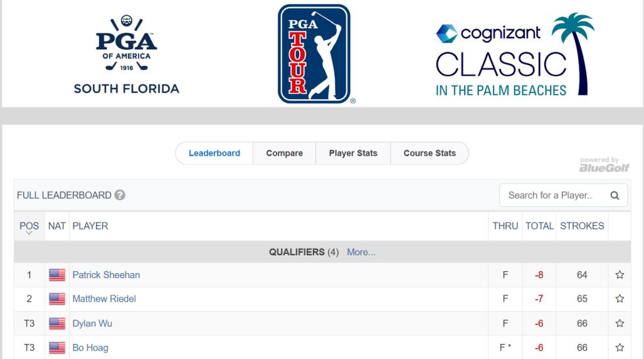
Task: Expand qualifiers with the More... link
Action: [361, 252]
